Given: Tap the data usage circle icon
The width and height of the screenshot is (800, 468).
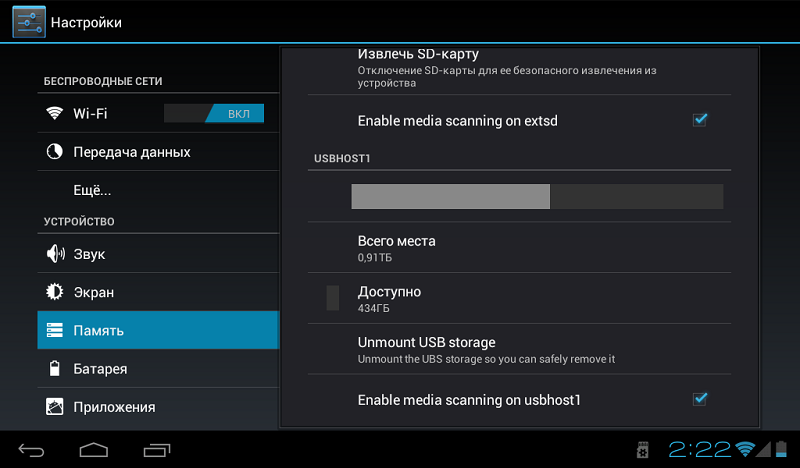Looking at the screenshot, I should click(55, 152).
